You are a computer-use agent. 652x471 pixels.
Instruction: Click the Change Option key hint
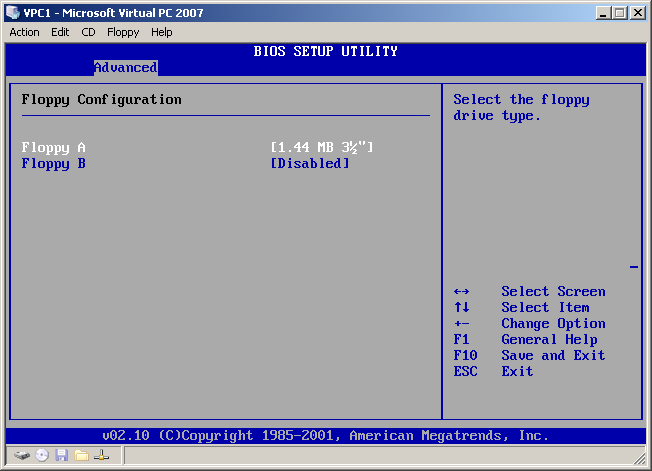click(x=529, y=323)
